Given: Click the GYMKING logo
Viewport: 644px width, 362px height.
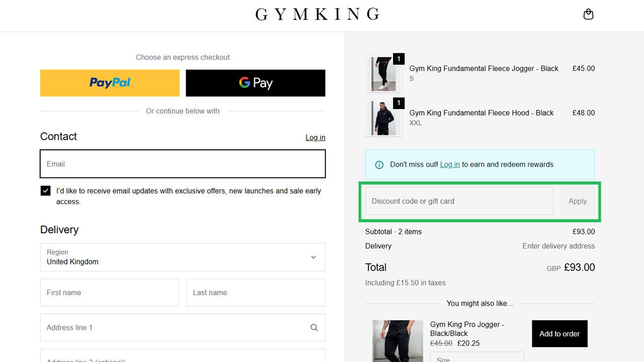Looking at the screenshot, I should (317, 14).
